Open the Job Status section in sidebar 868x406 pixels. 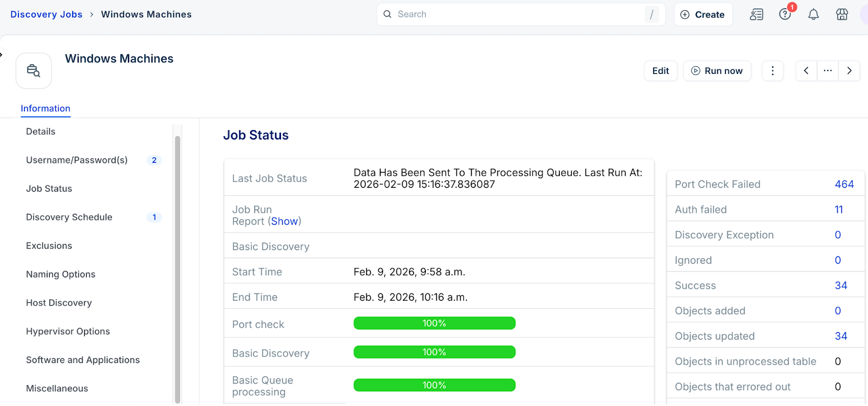(49, 189)
